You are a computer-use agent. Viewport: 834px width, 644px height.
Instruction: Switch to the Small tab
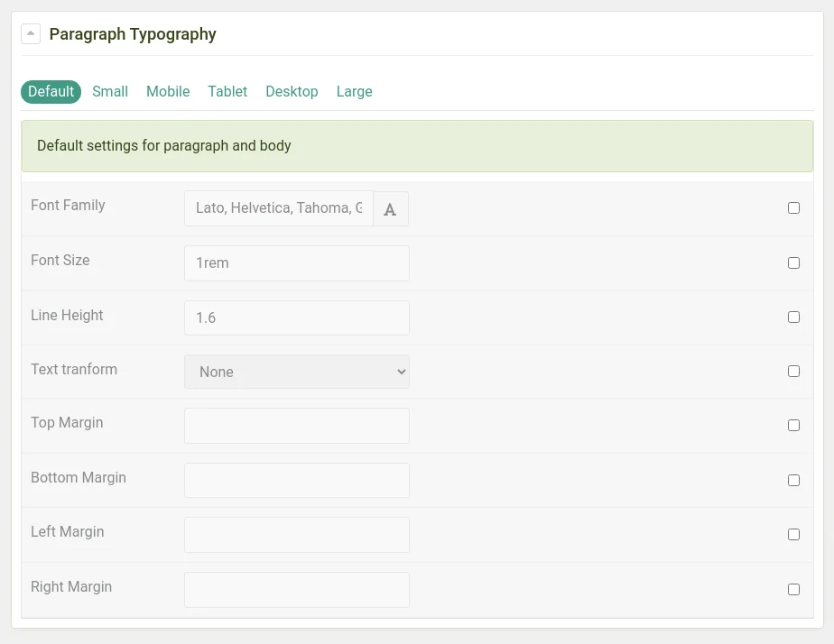(x=110, y=91)
